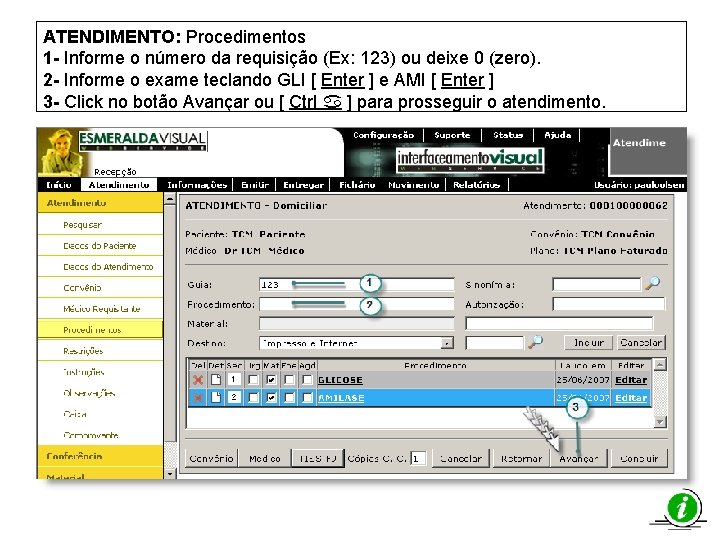
Task: Click procedures table scroll up arrow
Action: click(x=659, y=365)
